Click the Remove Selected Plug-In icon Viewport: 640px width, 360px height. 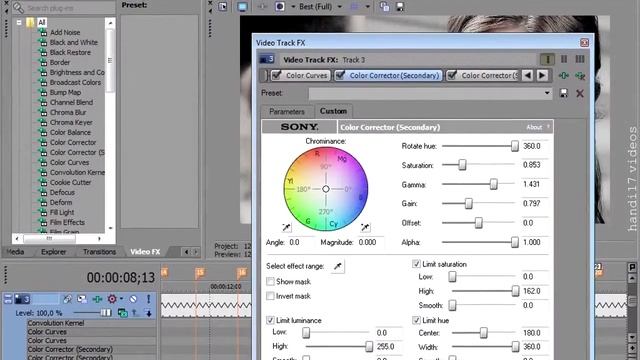580,76
